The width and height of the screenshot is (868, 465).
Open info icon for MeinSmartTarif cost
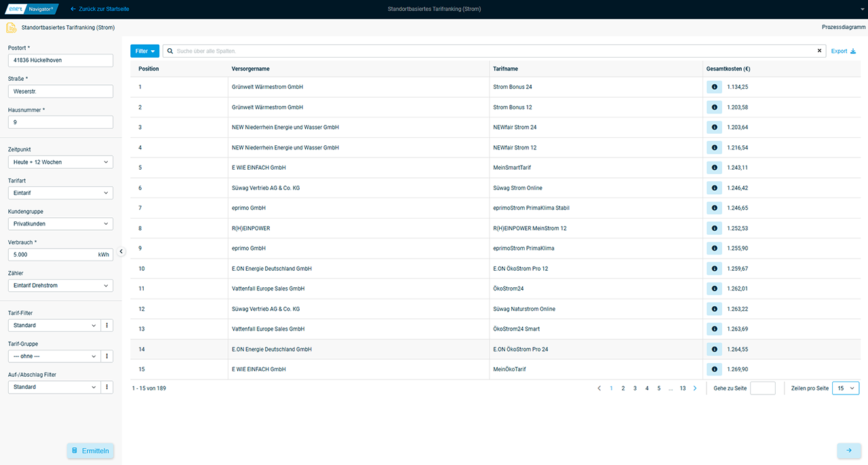(x=714, y=168)
